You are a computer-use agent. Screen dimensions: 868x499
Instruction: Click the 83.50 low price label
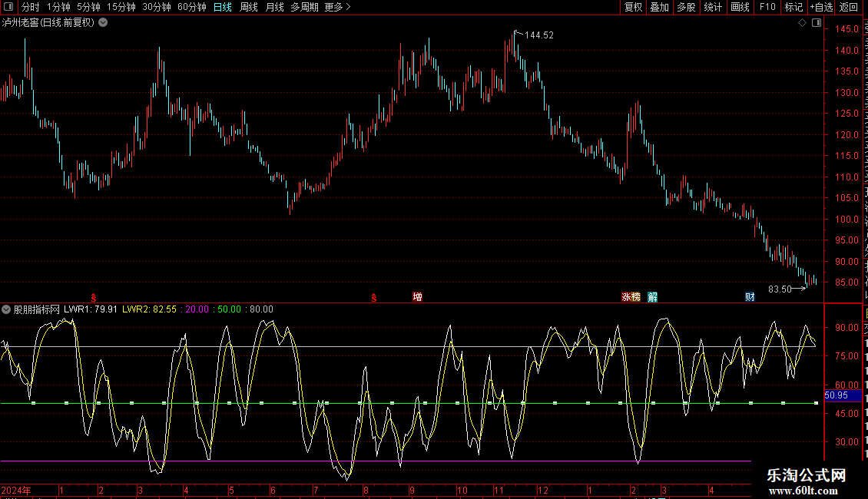pyautogui.click(x=780, y=289)
